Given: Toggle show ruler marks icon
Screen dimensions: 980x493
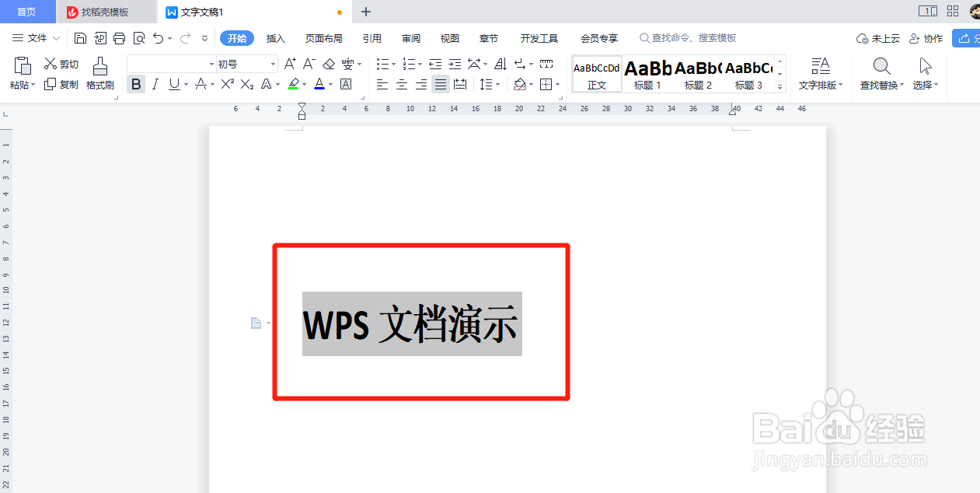Looking at the screenshot, I should tap(546, 64).
